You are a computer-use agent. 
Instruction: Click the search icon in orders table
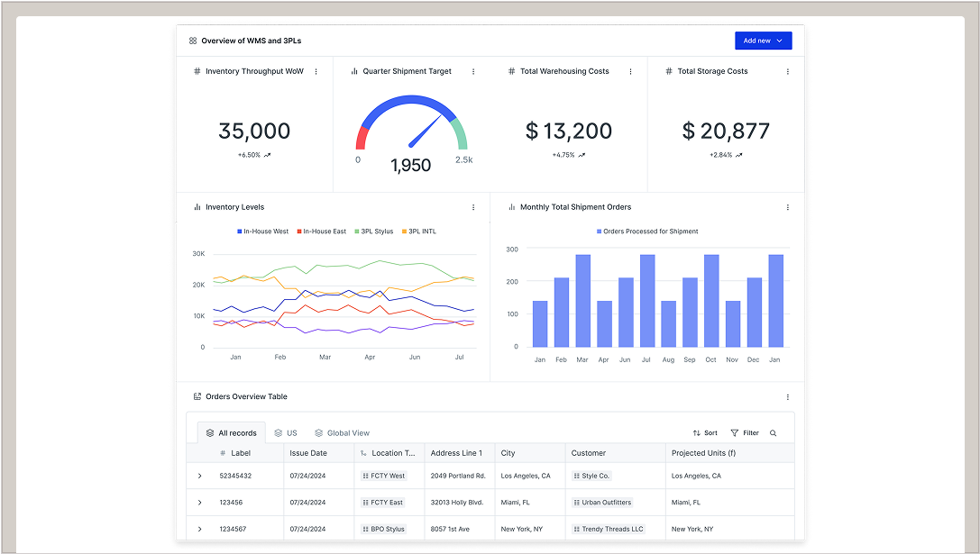click(773, 433)
